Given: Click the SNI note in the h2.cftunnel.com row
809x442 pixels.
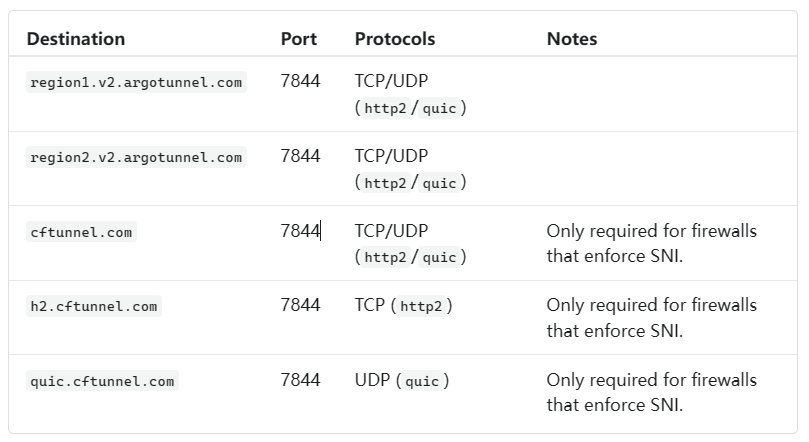Looking at the screenshot, I should [651, 317].
